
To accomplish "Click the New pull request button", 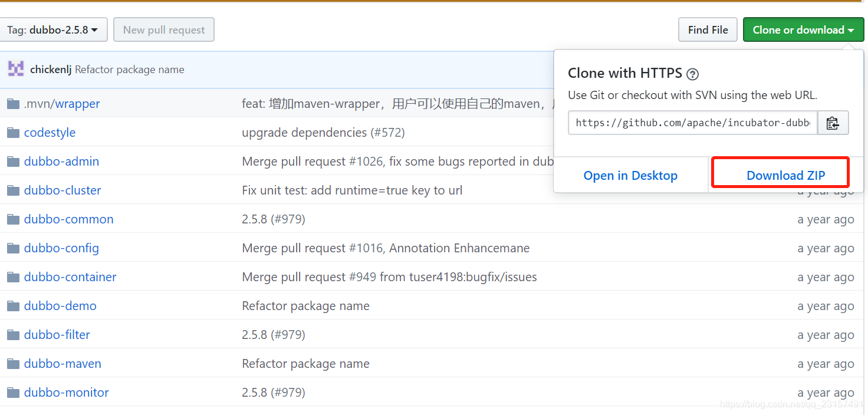I will click(163, 29).
